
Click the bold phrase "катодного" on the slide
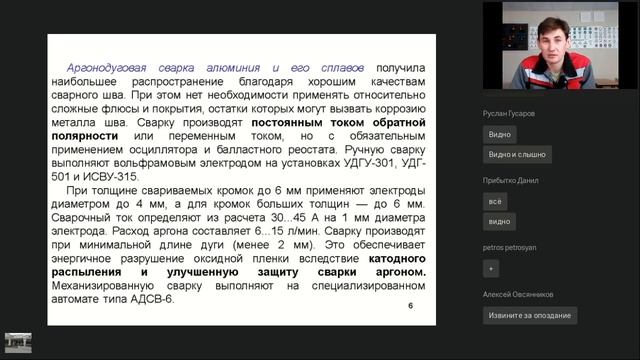tap(397, 258)
